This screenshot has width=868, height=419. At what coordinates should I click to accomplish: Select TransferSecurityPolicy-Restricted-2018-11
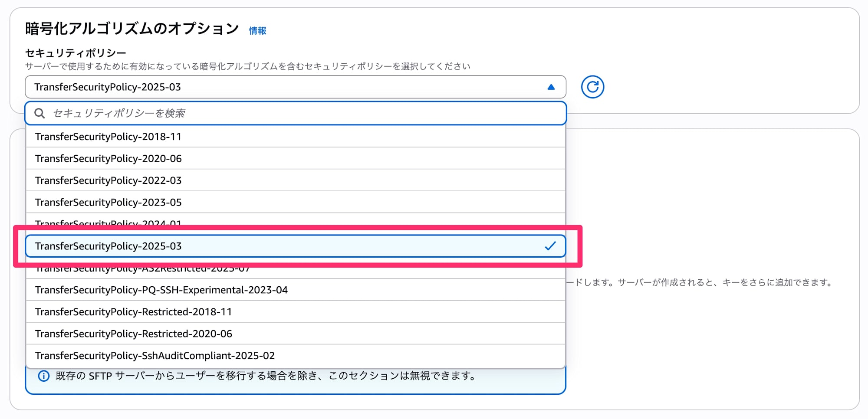(x=296, y=312)
